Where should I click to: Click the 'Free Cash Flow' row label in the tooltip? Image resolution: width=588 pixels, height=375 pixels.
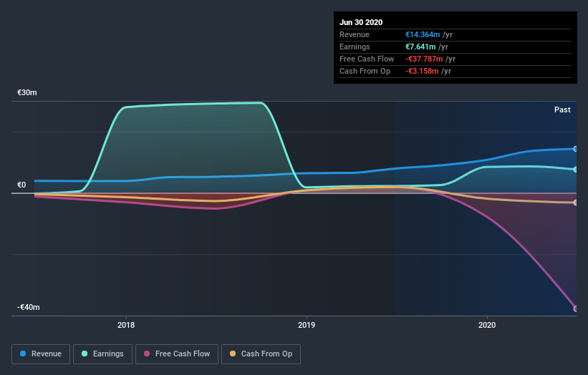[x=367, y=59]
